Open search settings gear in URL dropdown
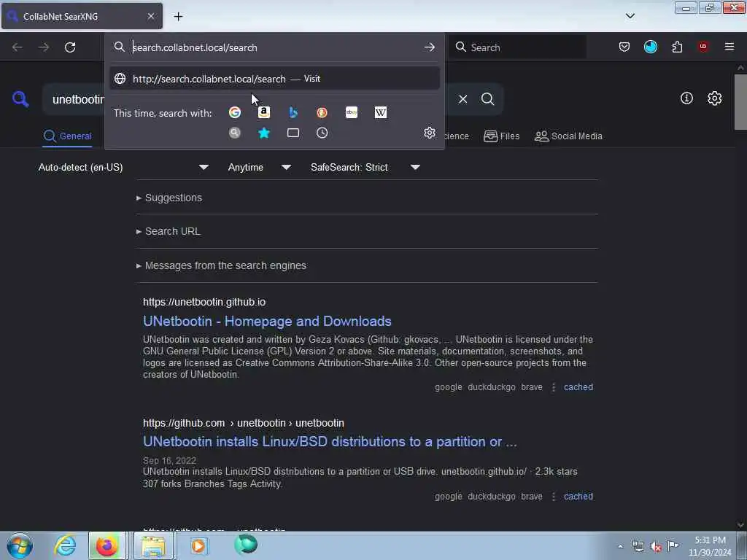This screenshot has height=560, width=747. pos(429,133)
